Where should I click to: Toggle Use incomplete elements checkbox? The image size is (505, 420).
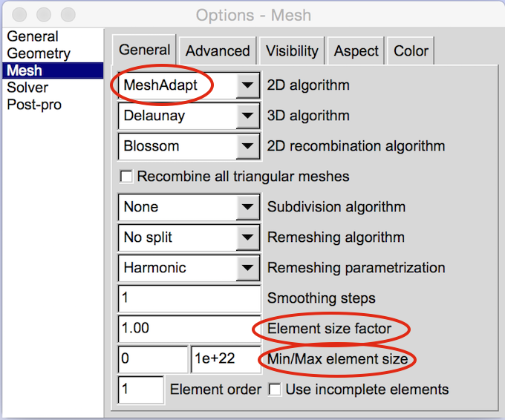tap(274, 390)
